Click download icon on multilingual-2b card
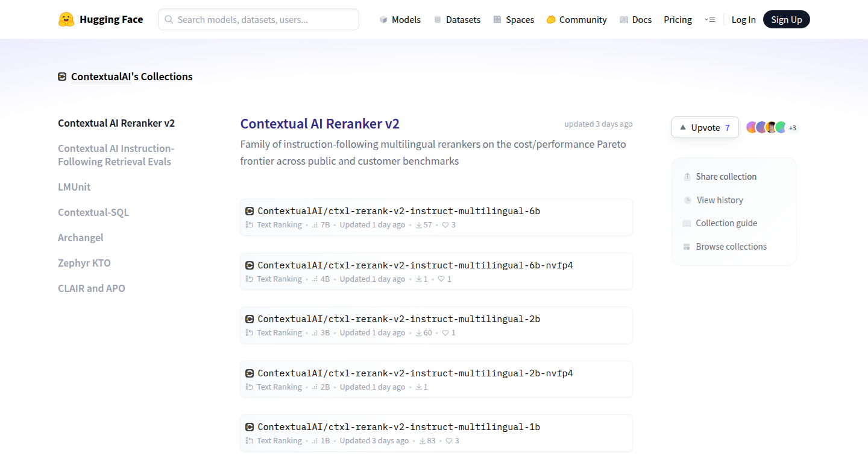The image size is (868, 459). tap(419, 333)
